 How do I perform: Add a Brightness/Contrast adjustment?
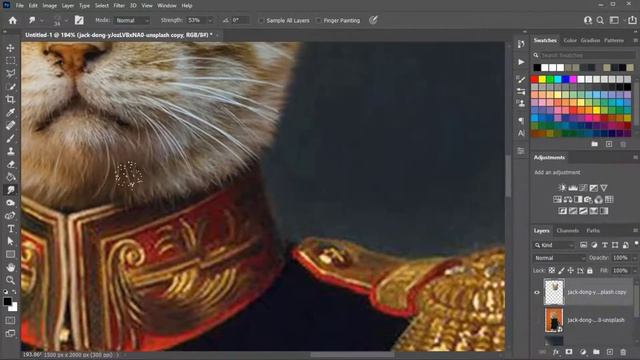[562, 188]
